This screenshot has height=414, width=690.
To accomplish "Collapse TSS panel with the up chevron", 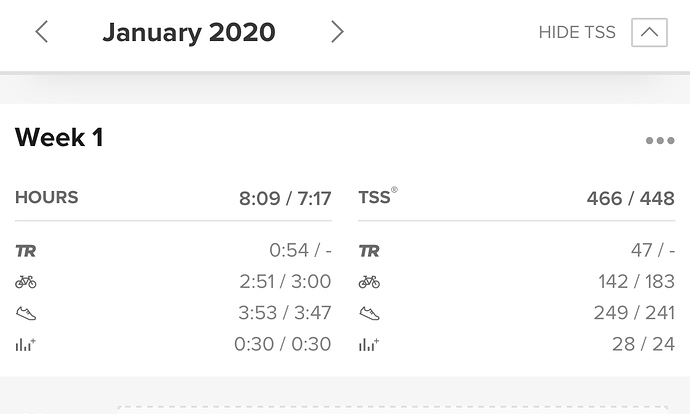I will tap(650, 33).
